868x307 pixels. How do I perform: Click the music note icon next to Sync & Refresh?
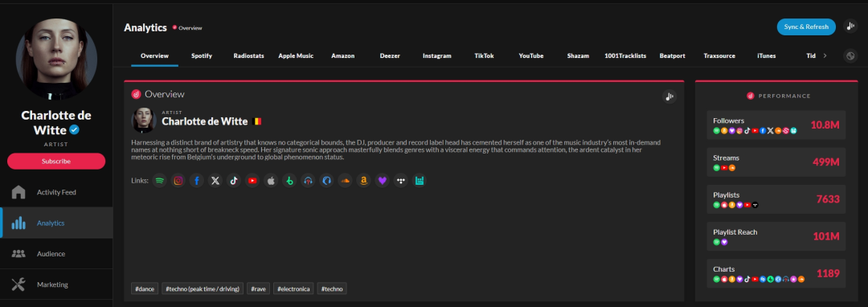pos(850,26)
